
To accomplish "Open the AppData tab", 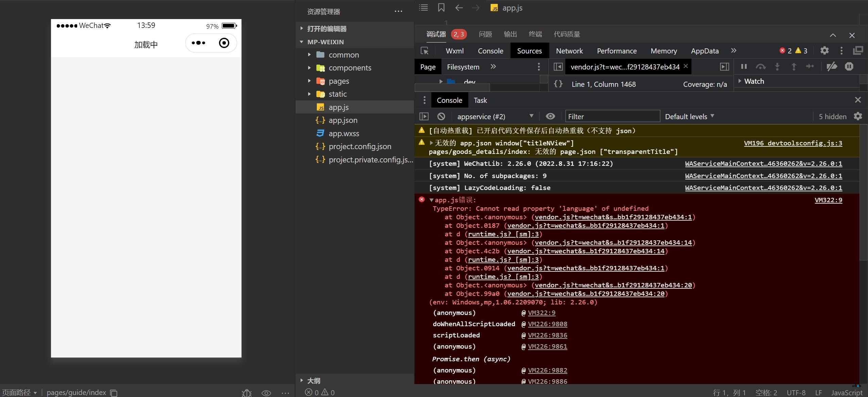I will click(x=705, y=51).
